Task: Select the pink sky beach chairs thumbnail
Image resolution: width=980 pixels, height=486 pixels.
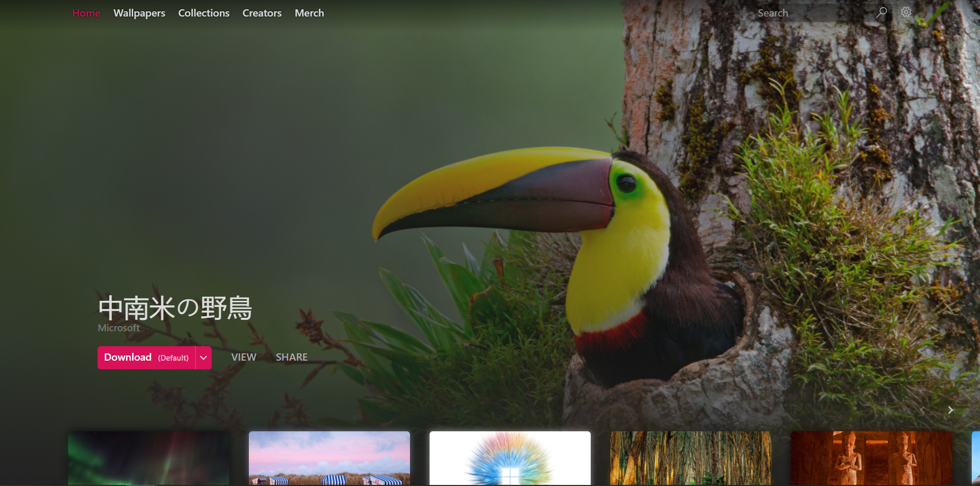Action: click(329, 458)
